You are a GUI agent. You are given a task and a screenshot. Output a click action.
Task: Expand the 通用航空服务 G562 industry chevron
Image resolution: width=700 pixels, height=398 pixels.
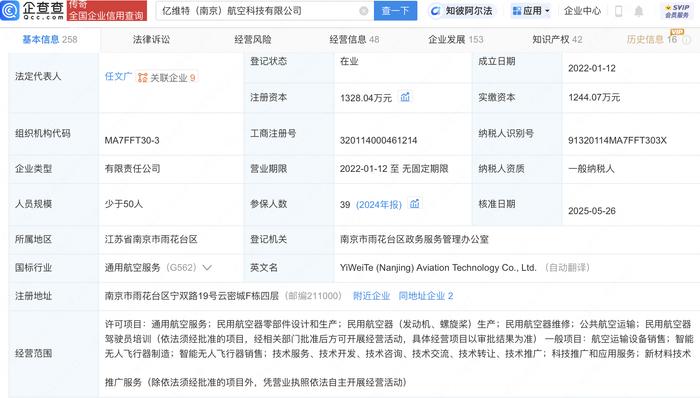pyautogui.click(x=207, y=268)
